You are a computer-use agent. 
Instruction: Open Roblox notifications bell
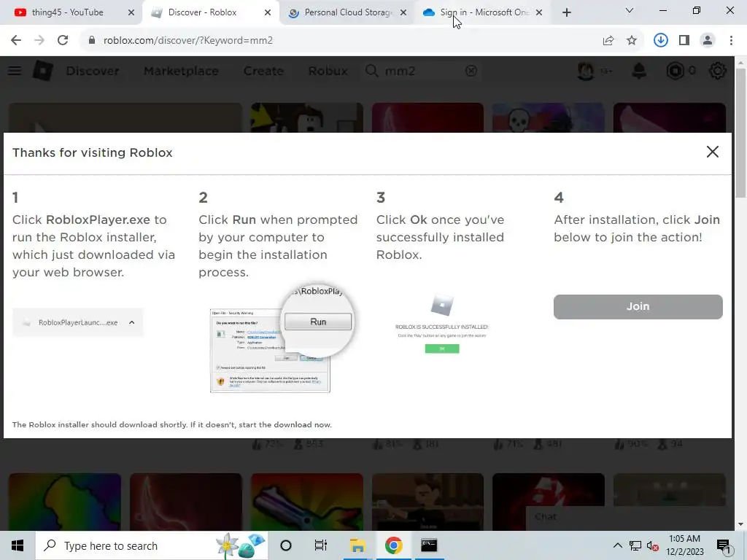click(639, 71)
